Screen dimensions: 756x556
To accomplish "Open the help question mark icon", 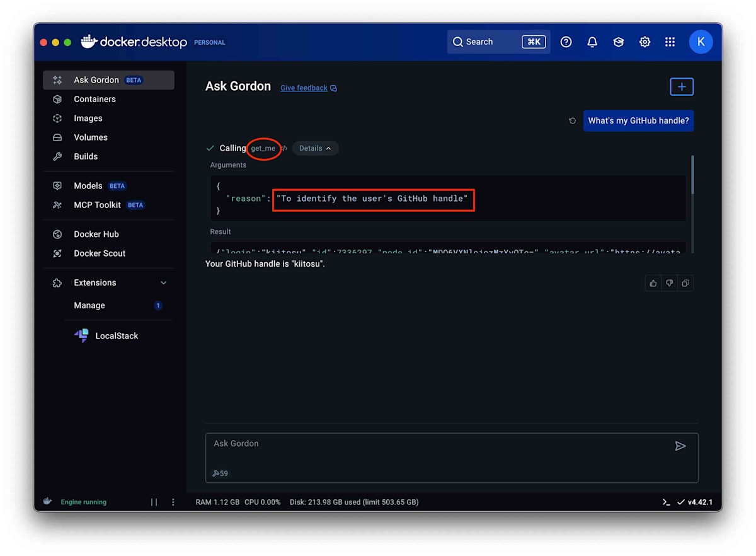I will click(x=566, y=42).
